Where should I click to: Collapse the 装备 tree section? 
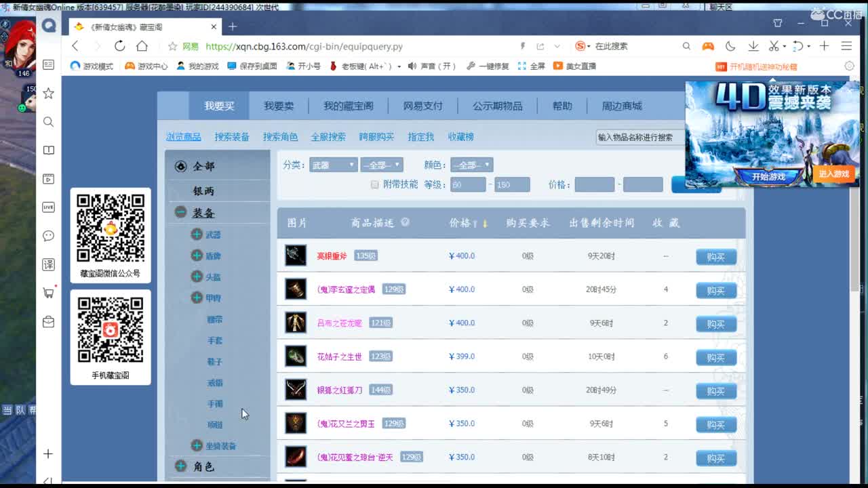pos(180,212)
